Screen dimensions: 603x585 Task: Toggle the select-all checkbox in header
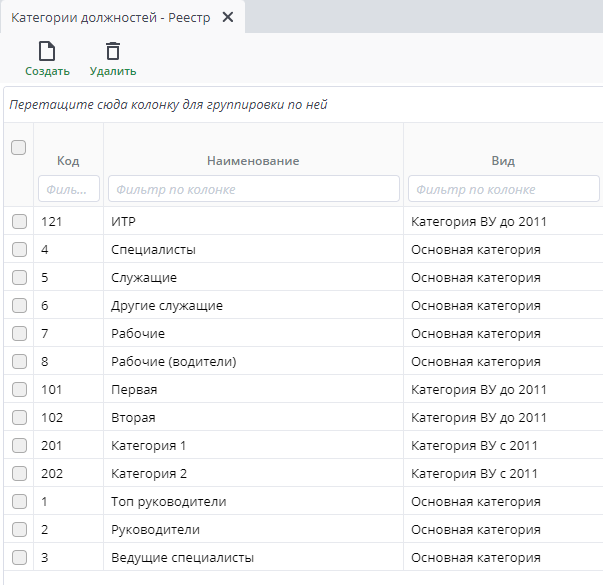pyautogui.click(x=18, y=147)
